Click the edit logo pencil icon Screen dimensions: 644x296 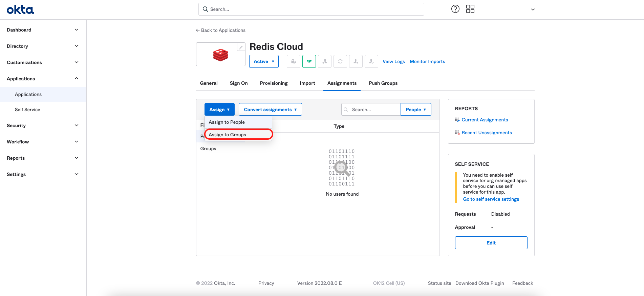241,47
